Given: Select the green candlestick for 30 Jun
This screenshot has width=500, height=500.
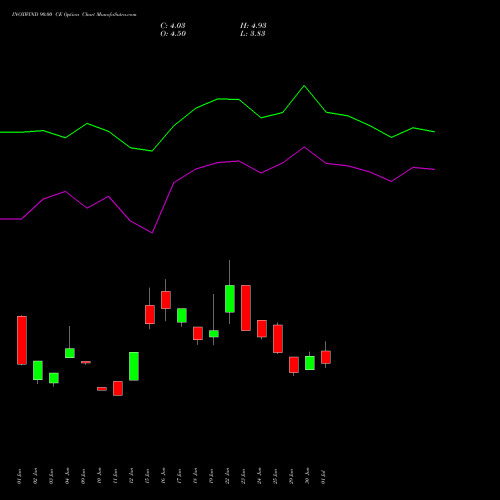Looking at the screenshot, I should 310,363.
